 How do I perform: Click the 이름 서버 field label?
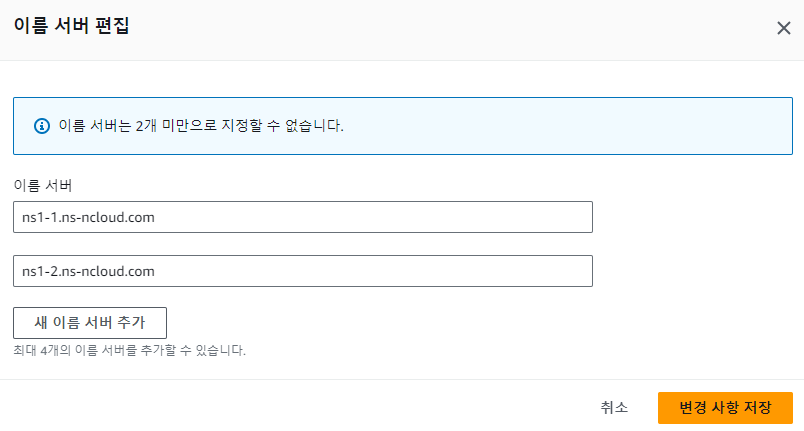click(43, 185)
